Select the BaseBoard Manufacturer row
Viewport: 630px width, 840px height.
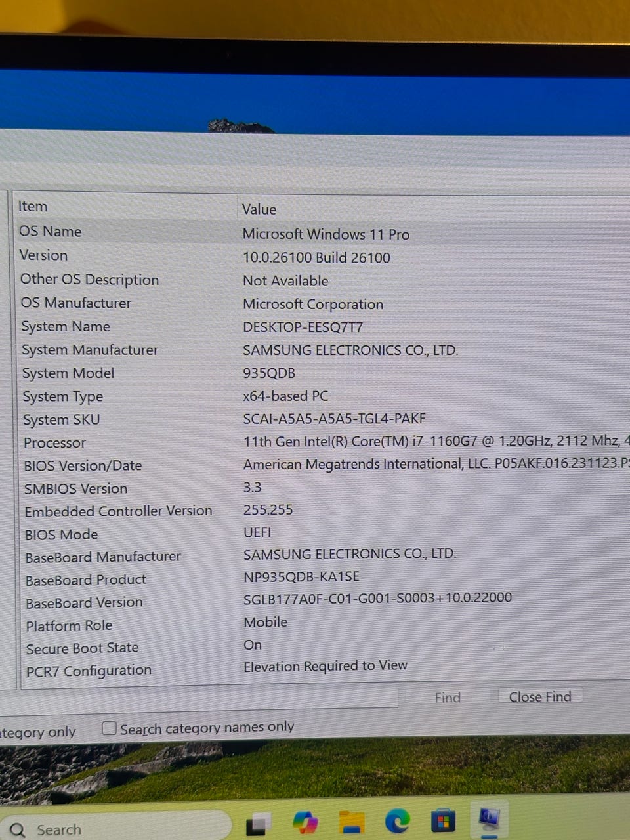pyautogui.click(x=323, y=556)
